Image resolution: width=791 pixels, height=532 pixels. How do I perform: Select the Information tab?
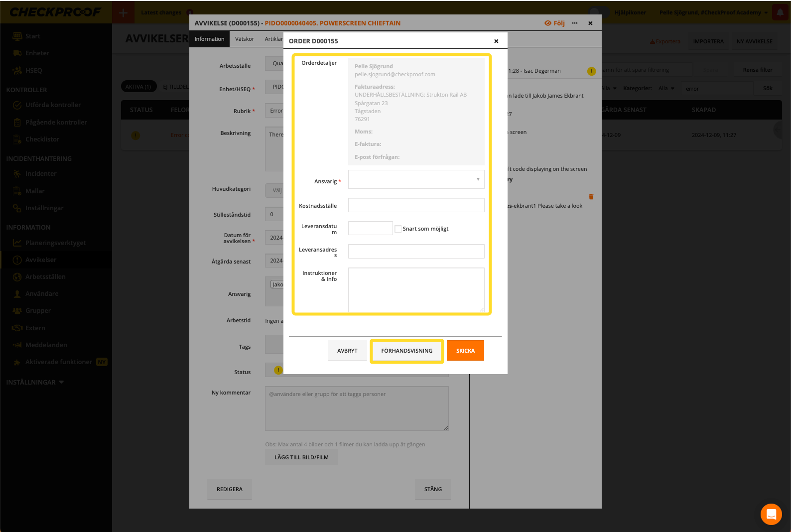click(209, 39)
